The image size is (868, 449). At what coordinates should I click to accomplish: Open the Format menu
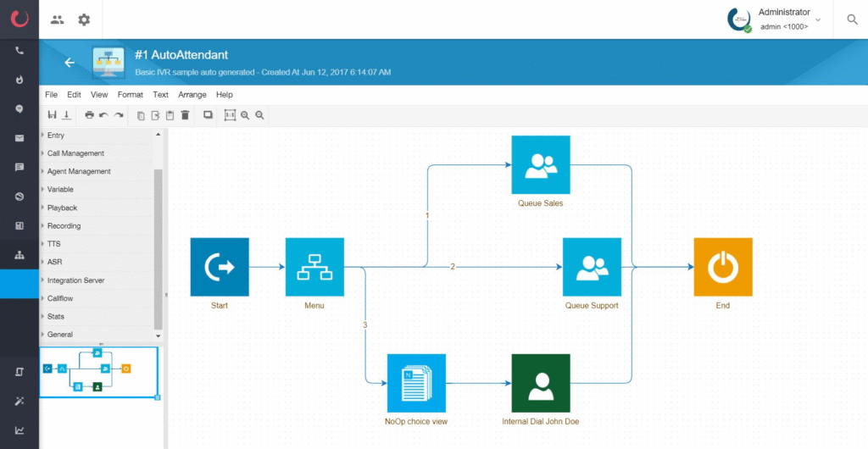tap(131, 95)
